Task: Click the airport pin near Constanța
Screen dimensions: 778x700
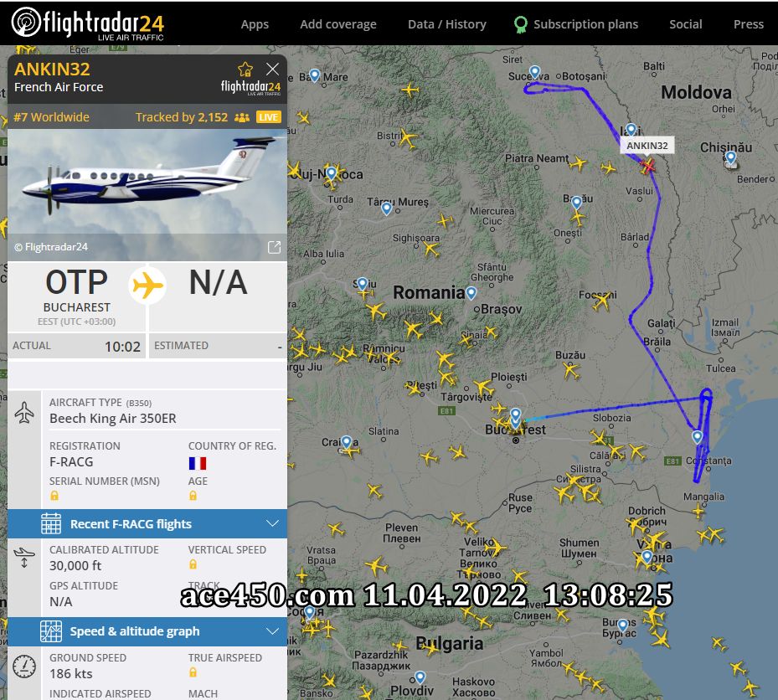Action: pos(697,437)
